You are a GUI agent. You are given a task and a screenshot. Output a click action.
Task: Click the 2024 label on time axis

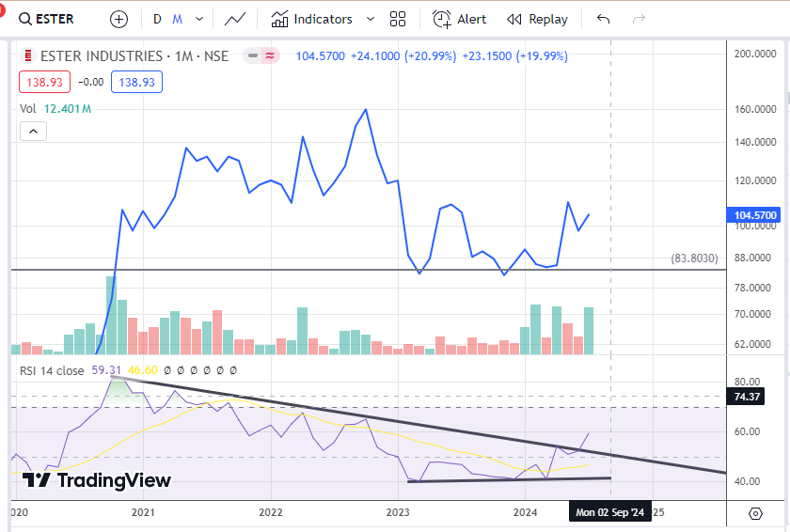pos(525,512)
